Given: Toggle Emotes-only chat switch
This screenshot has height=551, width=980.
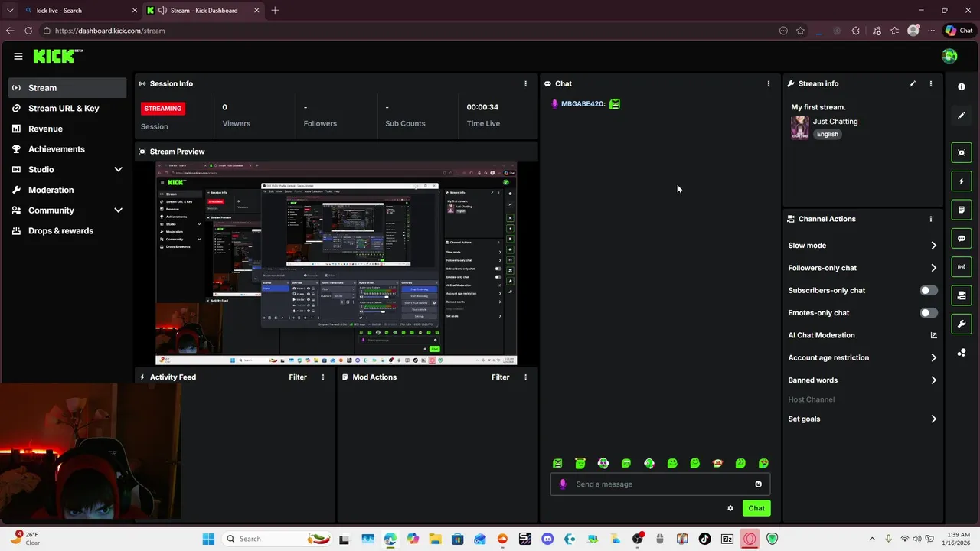Looking at the screenshot, I should 928,312.
